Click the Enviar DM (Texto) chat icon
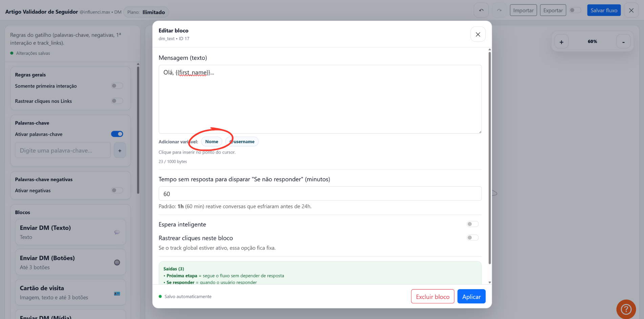Image resolution: width=644 pixels, height=319 pixels. coord(117,232)
